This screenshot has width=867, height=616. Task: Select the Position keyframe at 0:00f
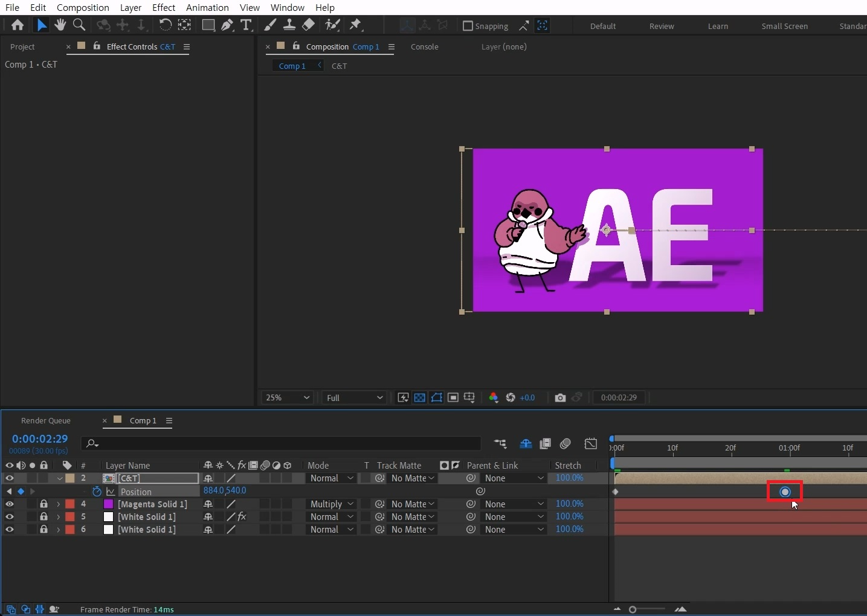[616, 492]
